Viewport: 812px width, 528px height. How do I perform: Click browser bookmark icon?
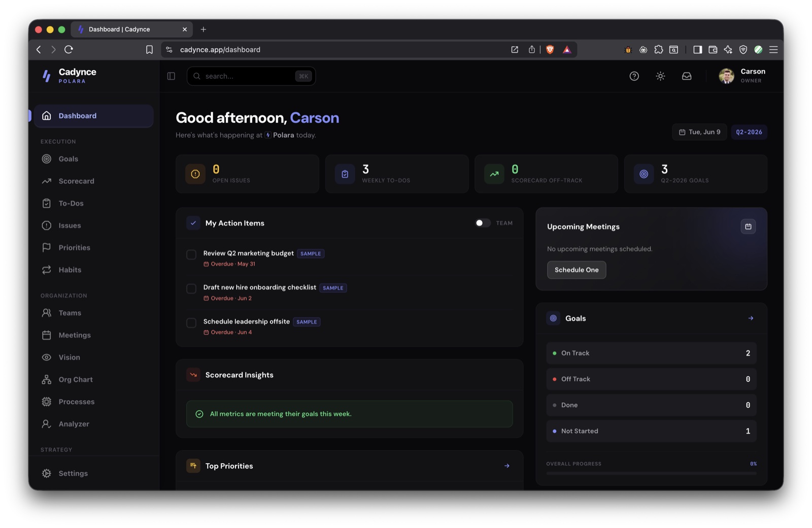149,50
